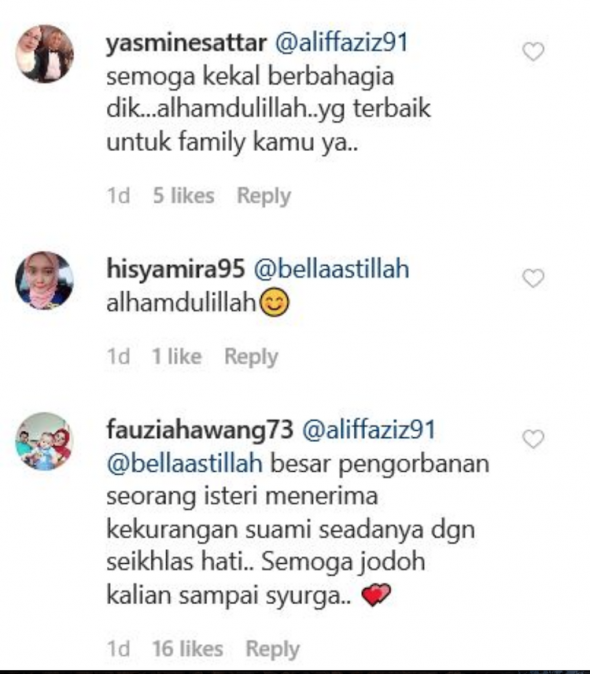Visit @bellaastillah mention in hisyamira95's comment
Image resolution: width=590 pixels, height=674 pixels.
tap(331, 269)
